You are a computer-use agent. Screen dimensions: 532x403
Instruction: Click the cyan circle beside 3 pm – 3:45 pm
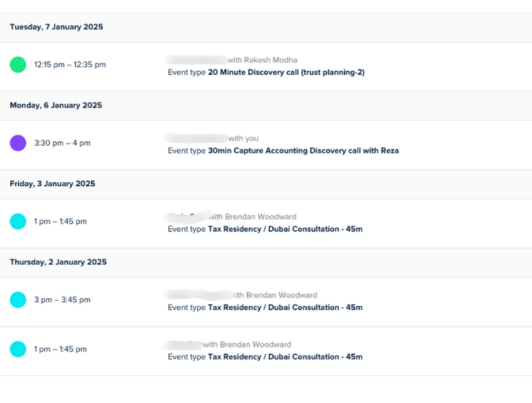coord(18,300)
